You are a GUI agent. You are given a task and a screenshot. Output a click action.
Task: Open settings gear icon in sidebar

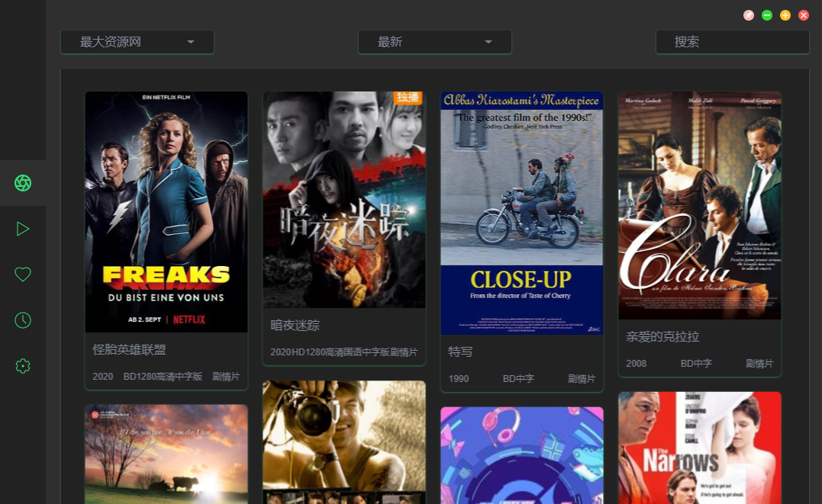[x=23, y=366]
